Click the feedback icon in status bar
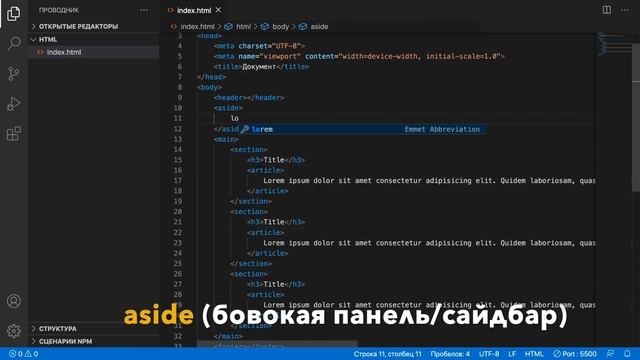Image resolution: width=640 pixels, height=360 pixels. pos(610,354)
